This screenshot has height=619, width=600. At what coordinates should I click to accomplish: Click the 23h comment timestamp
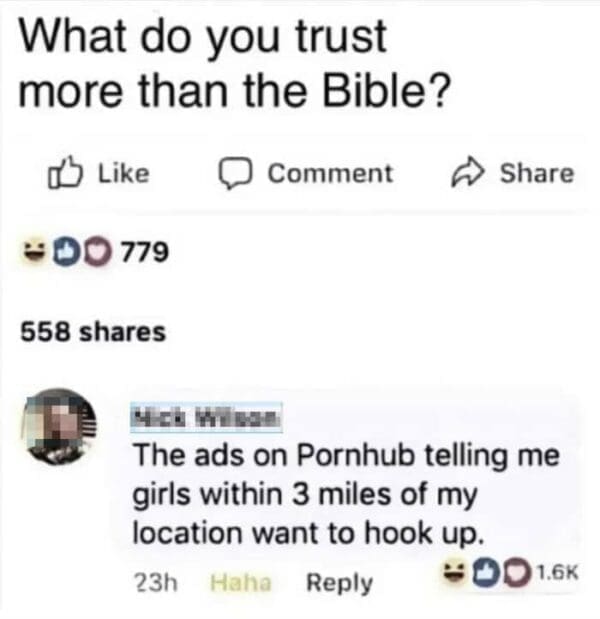click(156, 582)
